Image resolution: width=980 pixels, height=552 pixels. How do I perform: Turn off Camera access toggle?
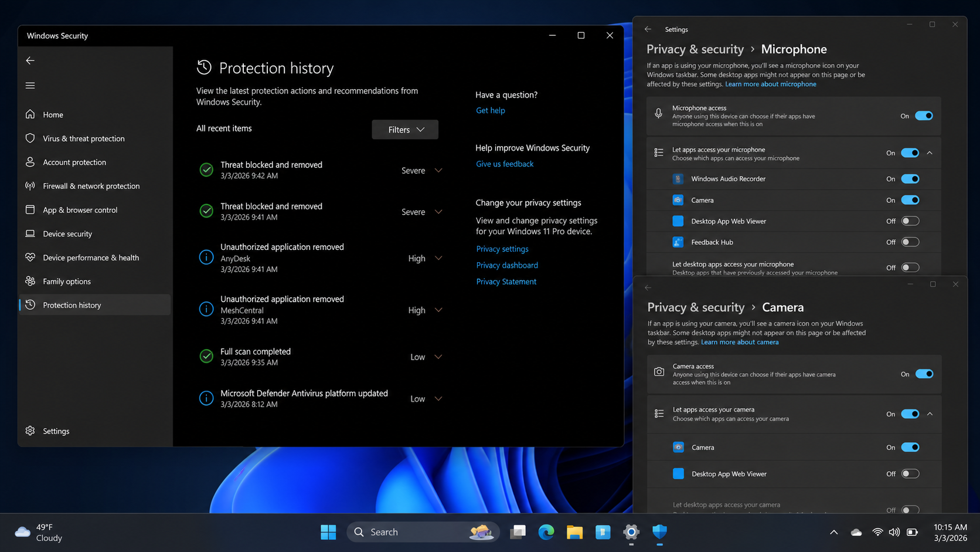924,374
